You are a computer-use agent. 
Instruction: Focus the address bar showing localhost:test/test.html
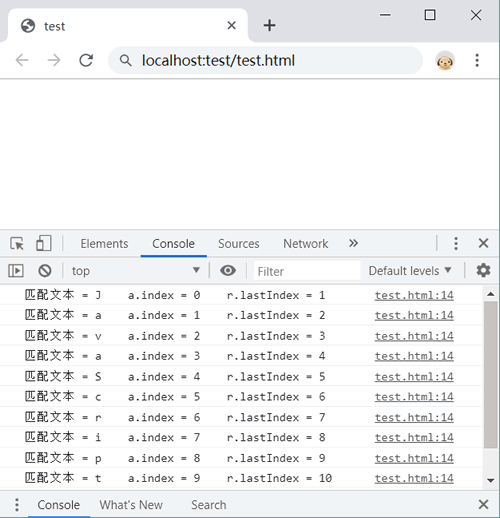tap(265, 60)
